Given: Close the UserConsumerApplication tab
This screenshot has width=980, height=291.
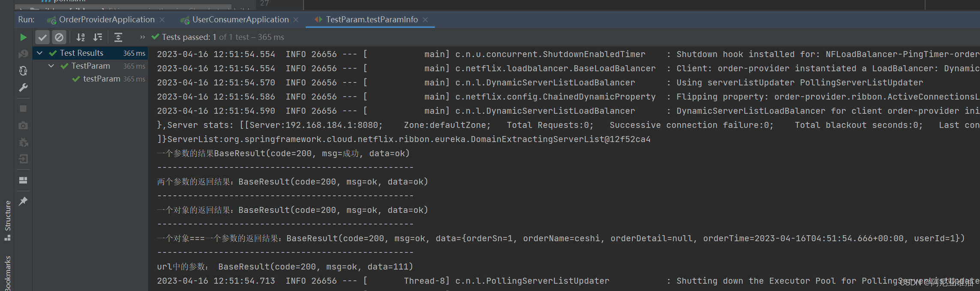Looking at the screenshot, I should click(x=296, y=20).
